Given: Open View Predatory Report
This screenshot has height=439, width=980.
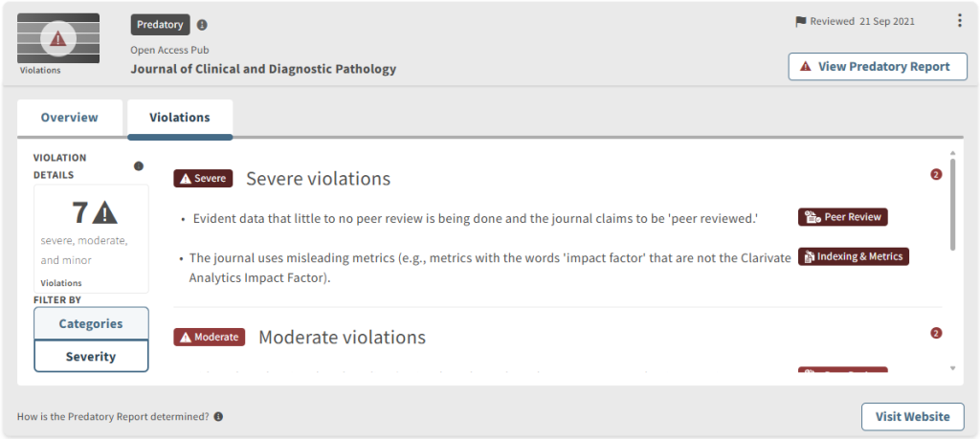Looking at the screenshot, I should click(878, 66).
